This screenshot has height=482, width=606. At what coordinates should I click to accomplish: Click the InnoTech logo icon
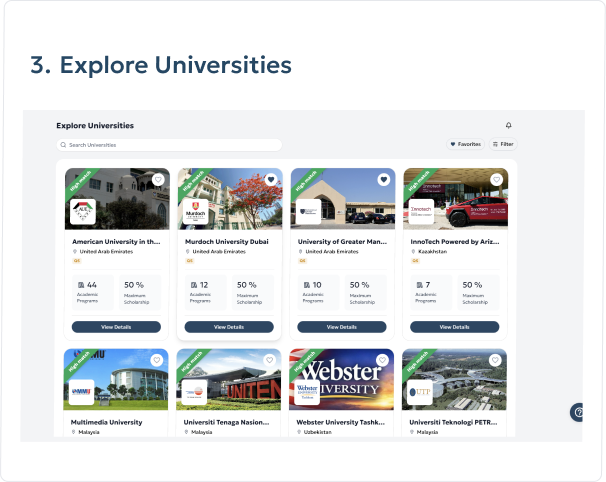tap(421, 211)
